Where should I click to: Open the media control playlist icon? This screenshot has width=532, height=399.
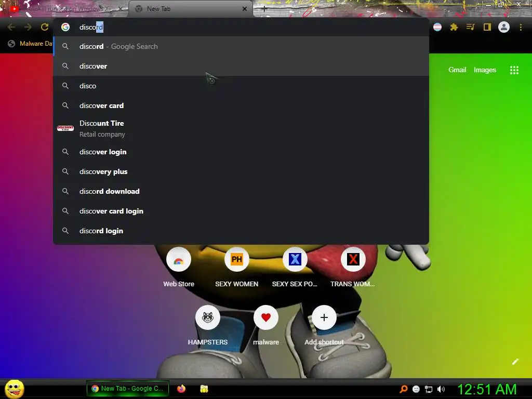tap(471, 27)
